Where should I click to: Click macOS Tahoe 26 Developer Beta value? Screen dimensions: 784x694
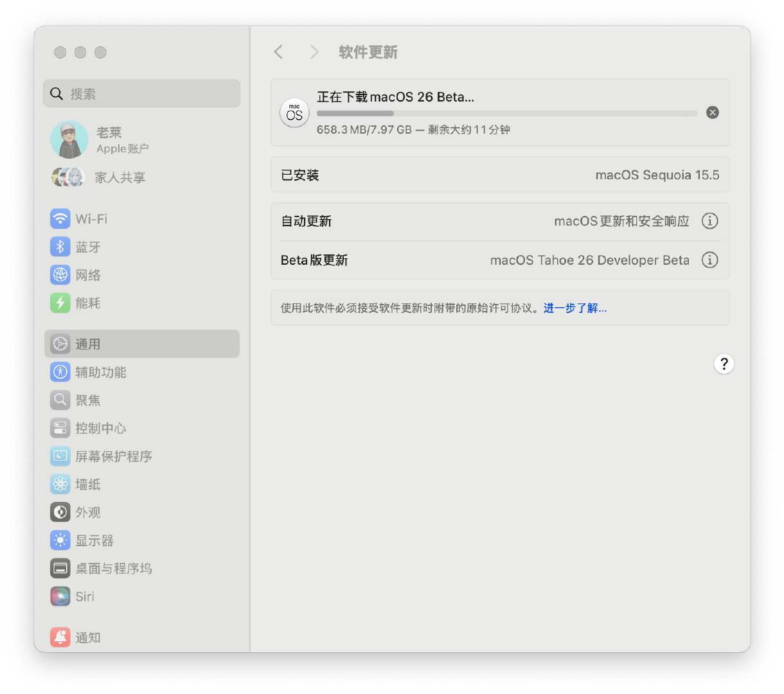(x=589, y=260)
